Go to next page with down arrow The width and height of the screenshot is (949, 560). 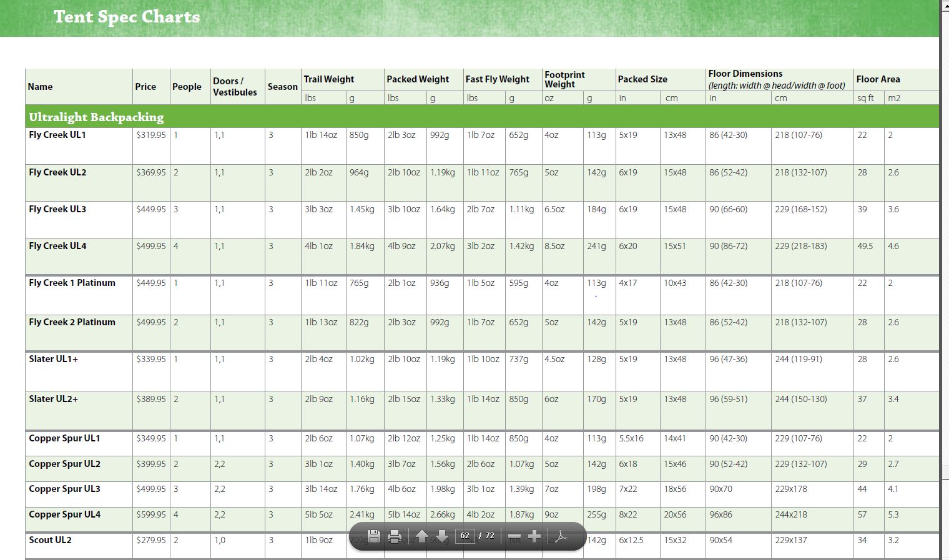(x=441, y=536)
